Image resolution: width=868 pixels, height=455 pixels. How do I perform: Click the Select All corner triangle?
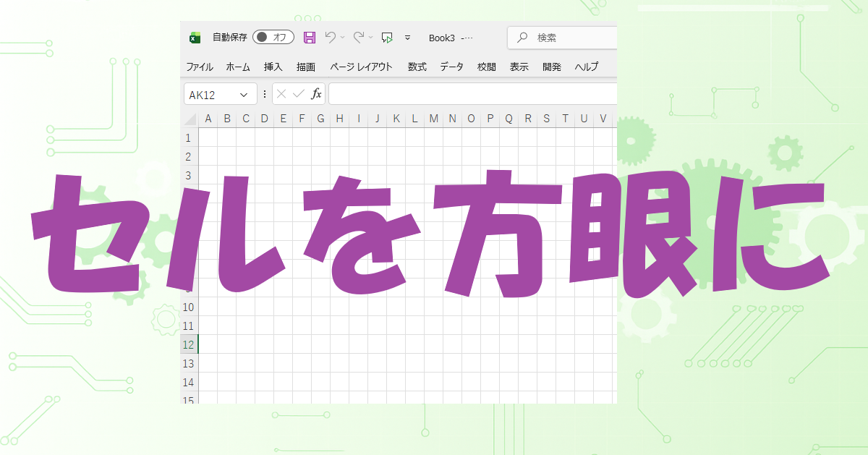[190, 119]
